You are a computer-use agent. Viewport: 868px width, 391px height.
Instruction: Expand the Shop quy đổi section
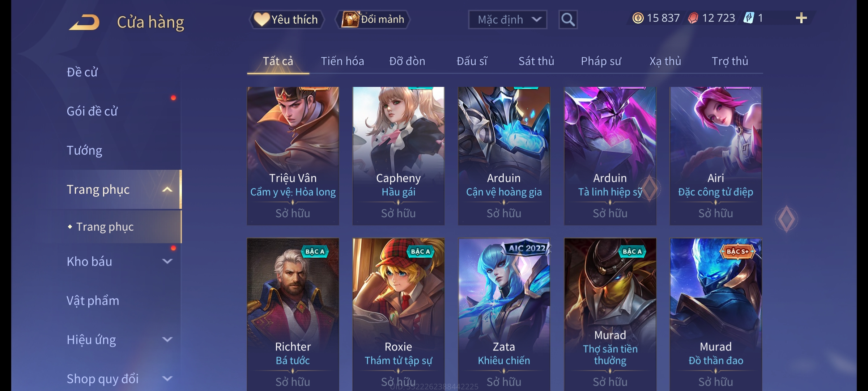167,378
